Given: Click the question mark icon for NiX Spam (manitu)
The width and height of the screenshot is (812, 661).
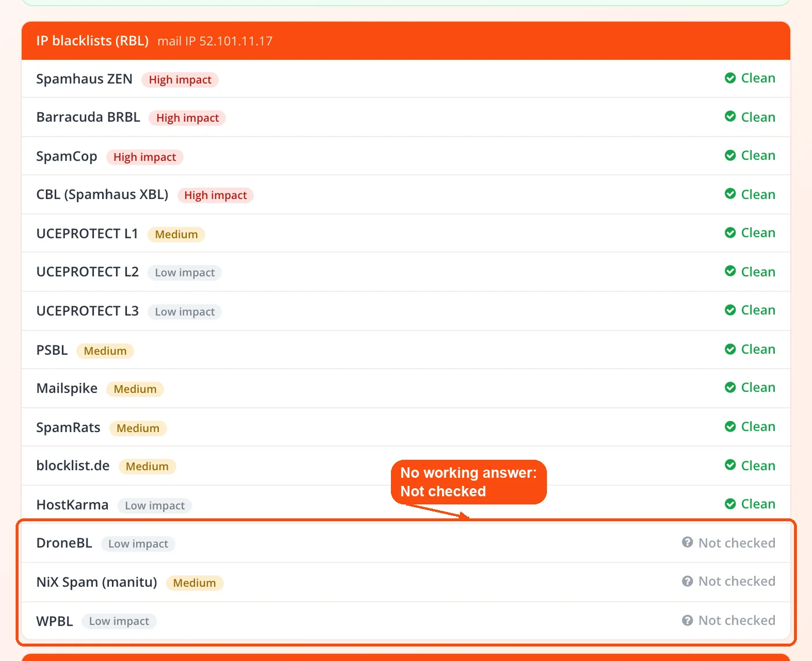Looking at the screenshot, I should (687, 581).
